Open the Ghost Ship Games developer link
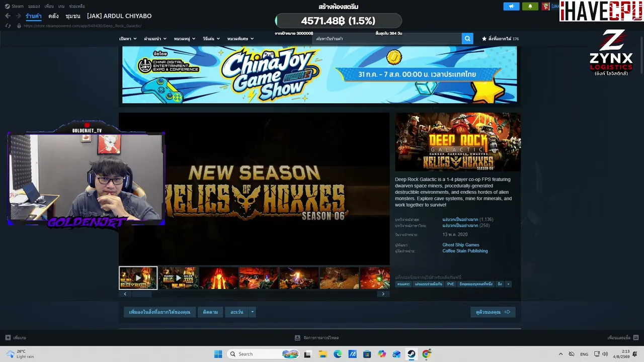 [461, 245]
